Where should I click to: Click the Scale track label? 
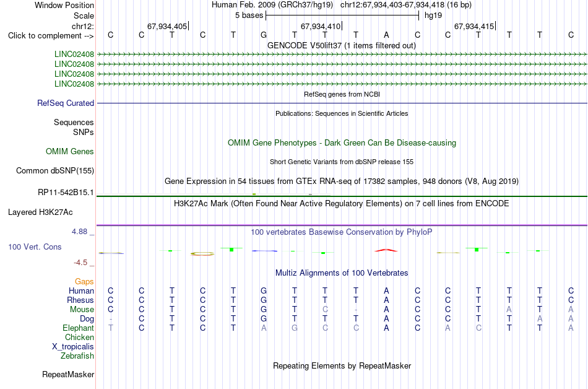pos(84,15)
